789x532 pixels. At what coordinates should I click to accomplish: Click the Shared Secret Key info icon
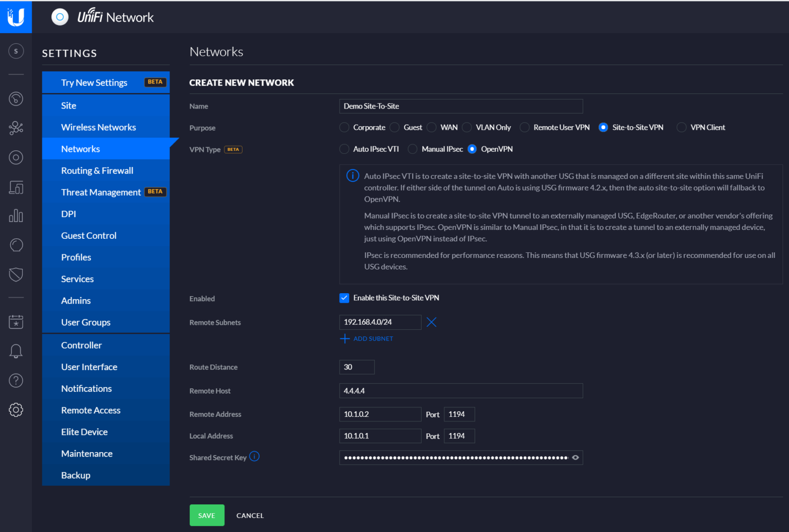[255, 457]
